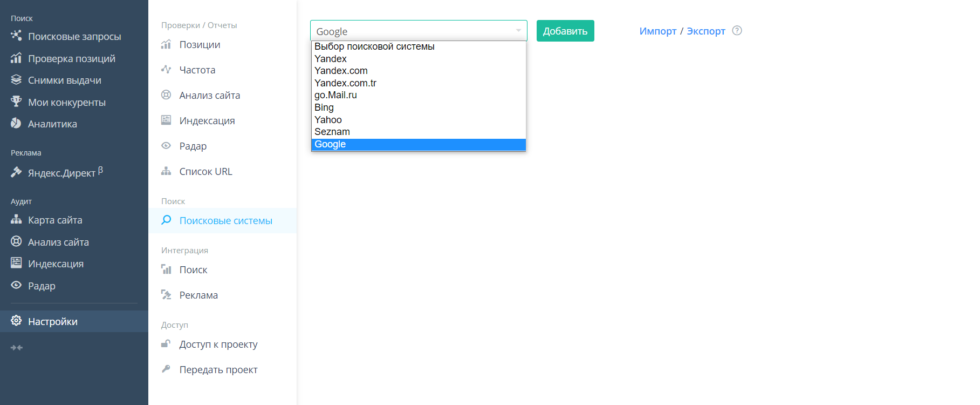
Task: Click the Радар eye icon in settings submenu
Action: pos(166,145)
